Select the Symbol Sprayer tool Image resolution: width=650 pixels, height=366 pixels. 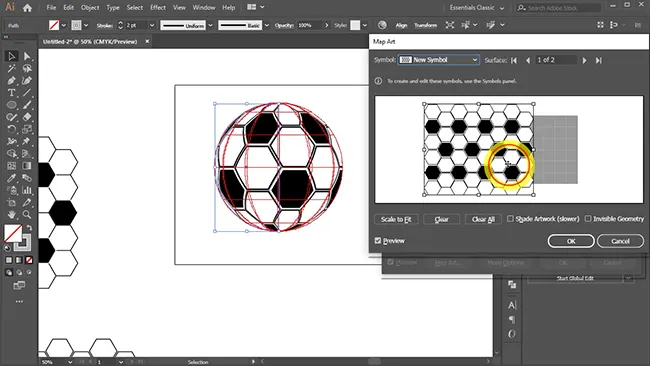coord(12,190)
